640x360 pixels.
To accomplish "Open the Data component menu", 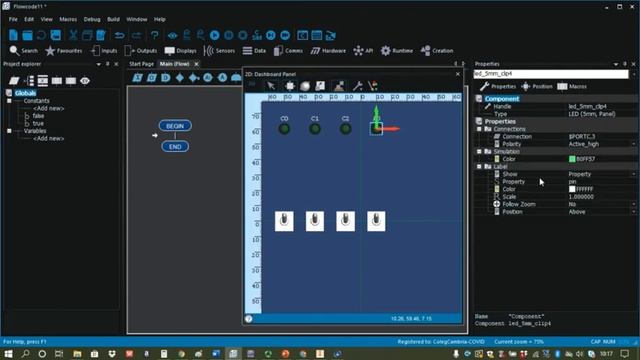I will [x=254, y=51].
